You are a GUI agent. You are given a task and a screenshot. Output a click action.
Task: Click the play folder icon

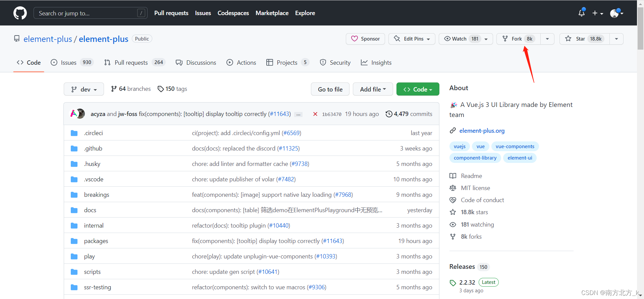pos(74,256)
